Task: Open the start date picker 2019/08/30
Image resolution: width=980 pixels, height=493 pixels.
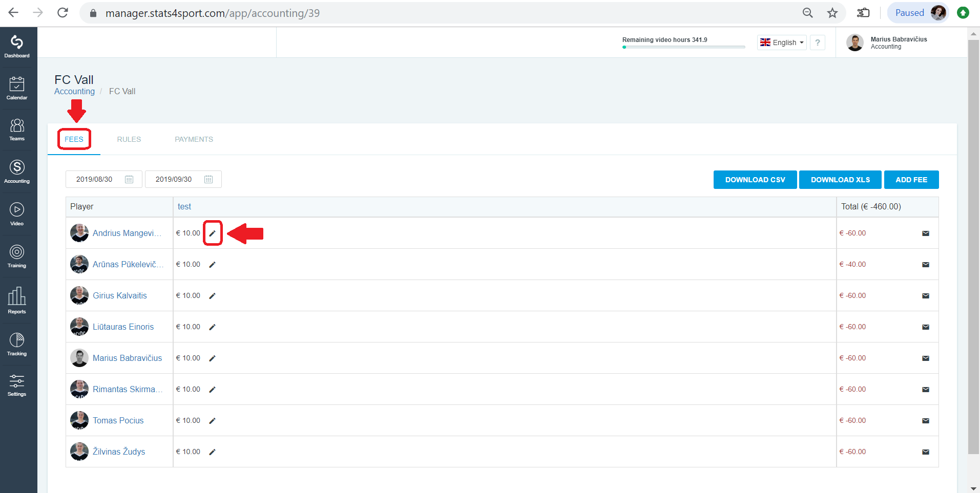Action: [104, 179]
